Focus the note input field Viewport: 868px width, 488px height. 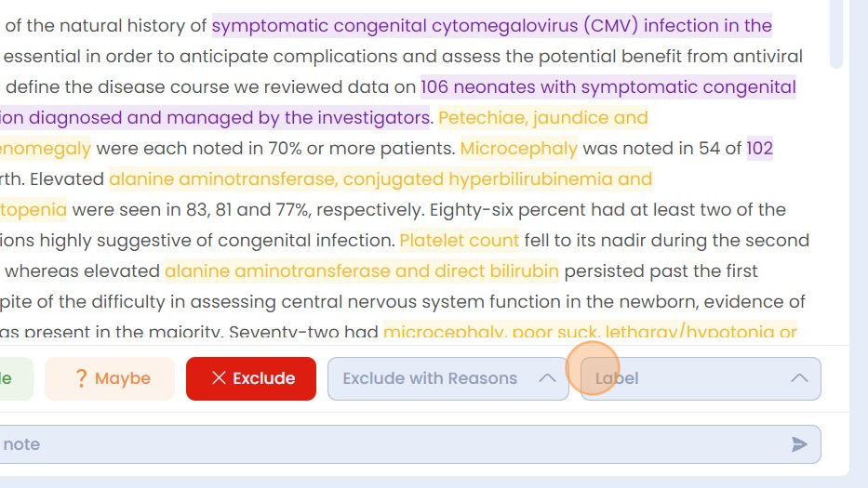(x=408, y=444)
